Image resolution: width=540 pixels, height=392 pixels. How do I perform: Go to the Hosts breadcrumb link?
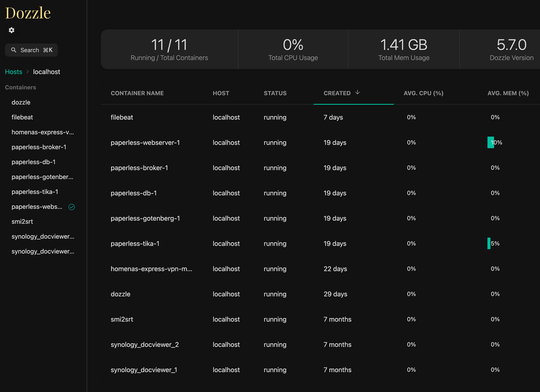tap(14, 72)
